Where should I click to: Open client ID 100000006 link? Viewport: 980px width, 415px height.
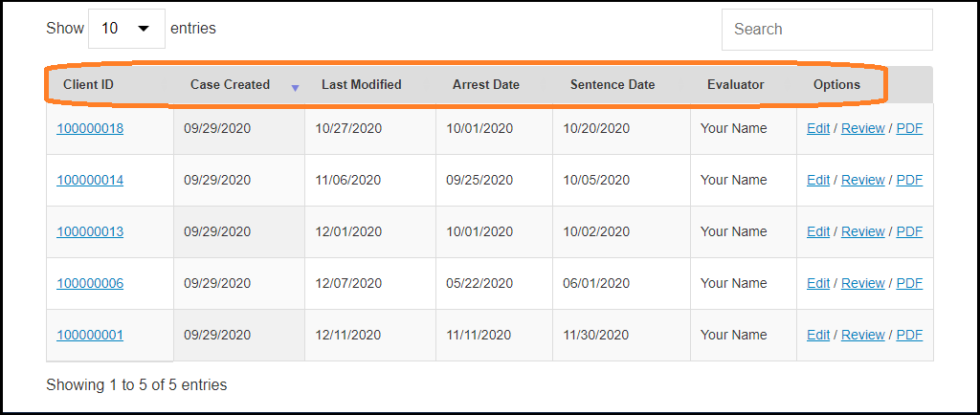pos(90,283)
